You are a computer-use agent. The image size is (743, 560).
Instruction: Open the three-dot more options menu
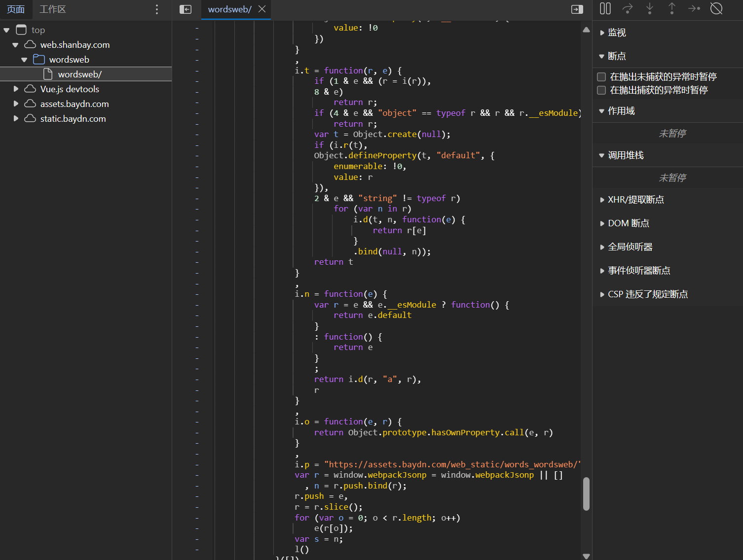[x=157, y=9]
